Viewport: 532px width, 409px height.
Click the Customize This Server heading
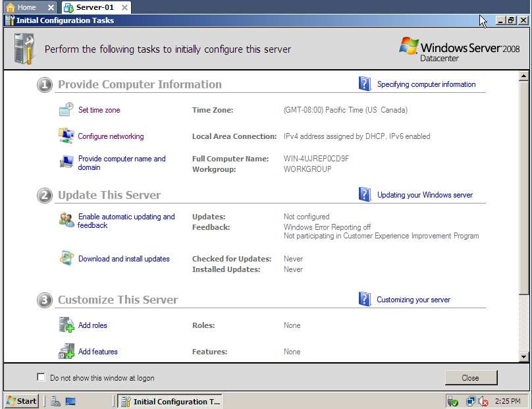click(118, 300)
